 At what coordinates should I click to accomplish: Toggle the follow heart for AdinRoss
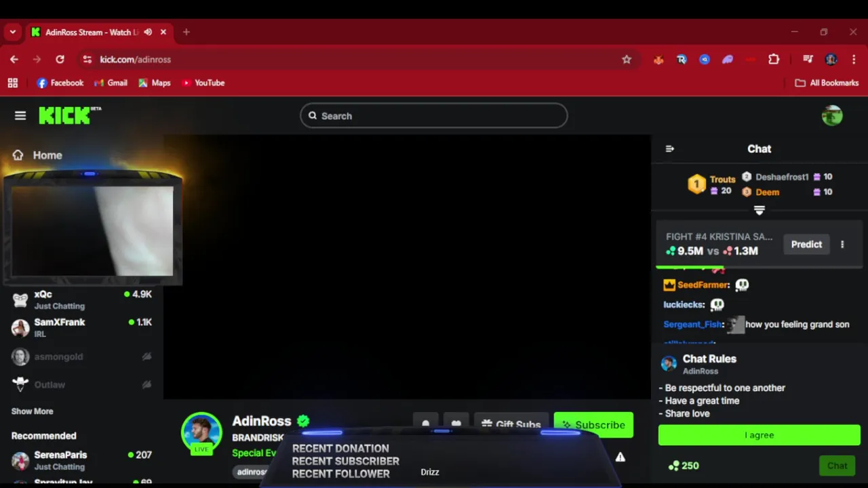pos(456,425)
